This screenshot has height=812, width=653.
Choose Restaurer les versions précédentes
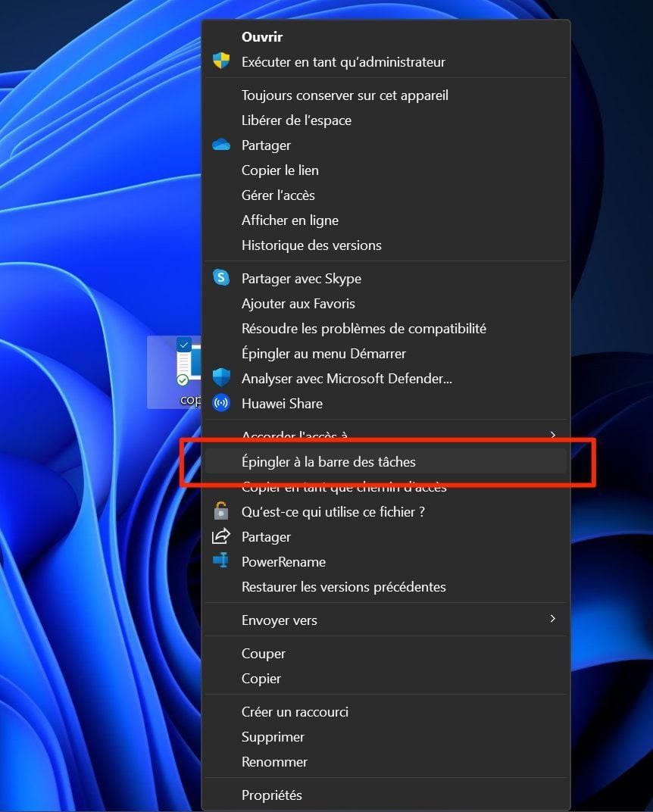[x=386, y=587]
